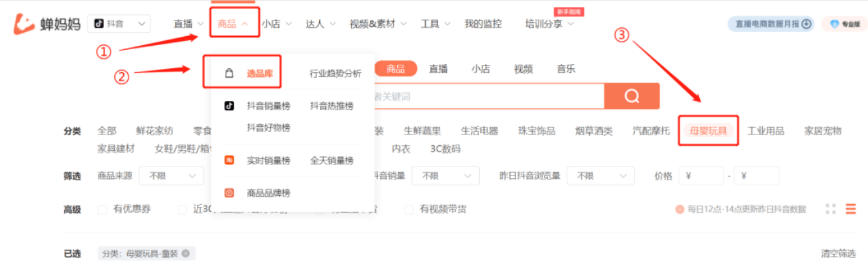This screenshot has width=868, height=273.
Task: Tick the 有视频带货 checkbox
Action: click(409, 210)
